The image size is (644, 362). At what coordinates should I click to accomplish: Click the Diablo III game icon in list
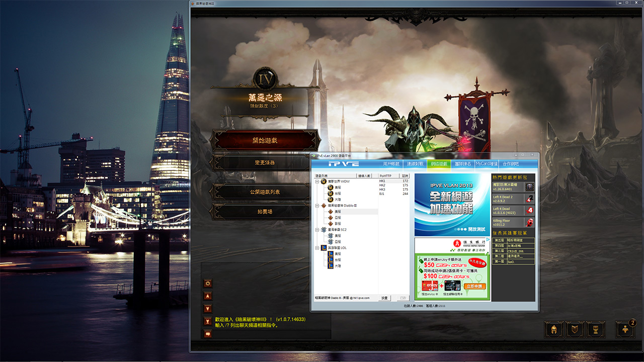click(x=324, y=206)
